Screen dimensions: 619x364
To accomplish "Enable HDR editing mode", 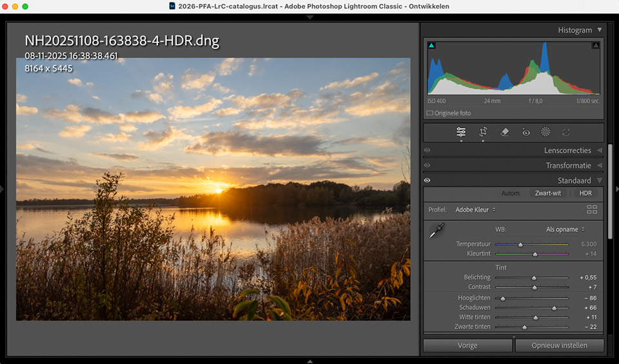I will click(585, 193).
